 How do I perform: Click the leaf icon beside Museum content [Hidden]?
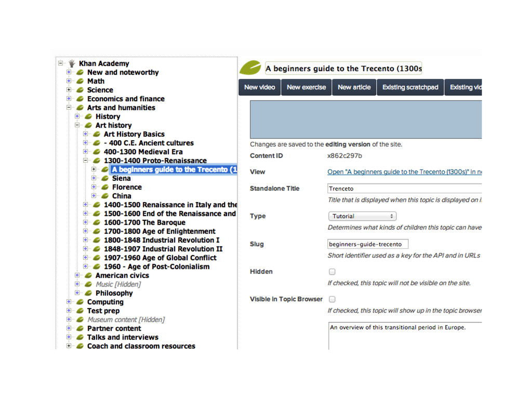coord(80,320)
